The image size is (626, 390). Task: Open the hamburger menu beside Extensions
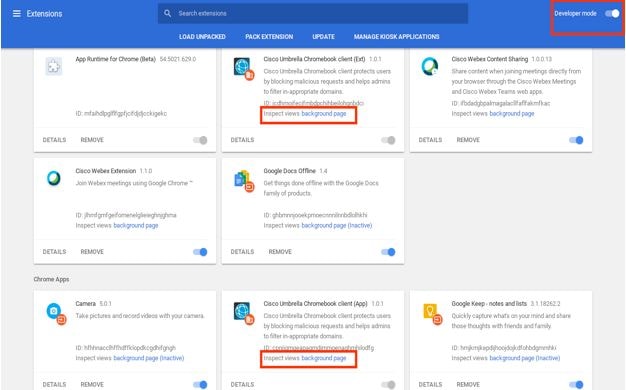[16, 14]
